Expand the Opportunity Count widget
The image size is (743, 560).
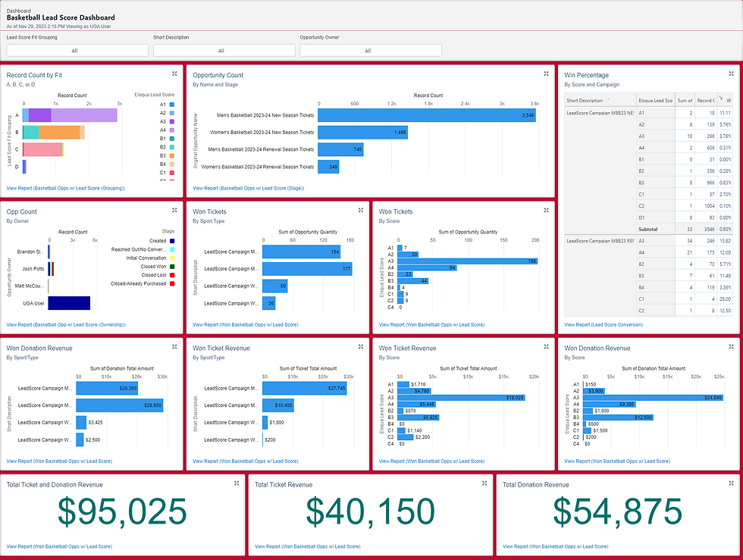[547, 74]
